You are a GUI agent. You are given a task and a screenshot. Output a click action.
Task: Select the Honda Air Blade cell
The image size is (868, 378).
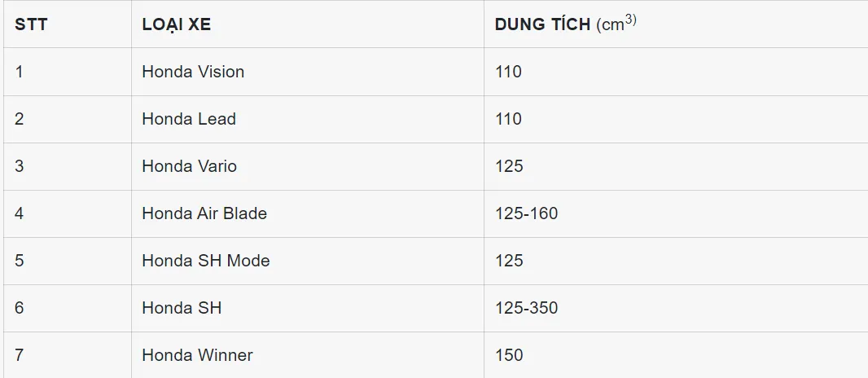204,213
